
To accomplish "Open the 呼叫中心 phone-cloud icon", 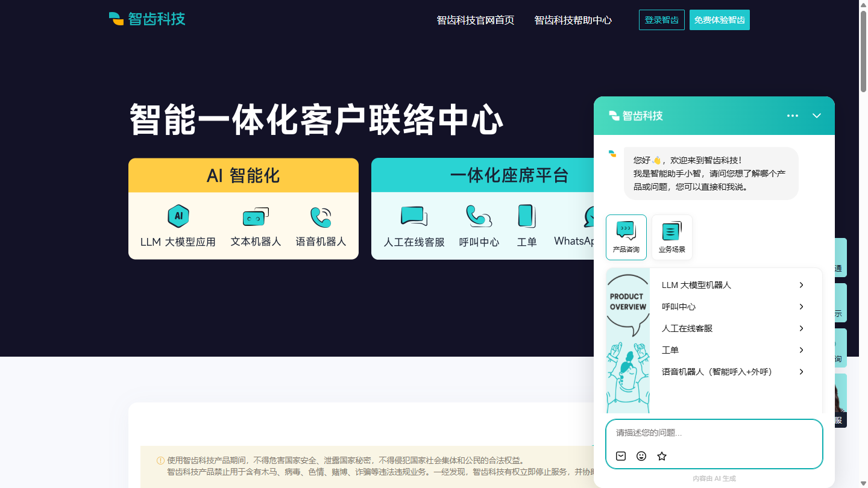I will (x=479, y=216).
